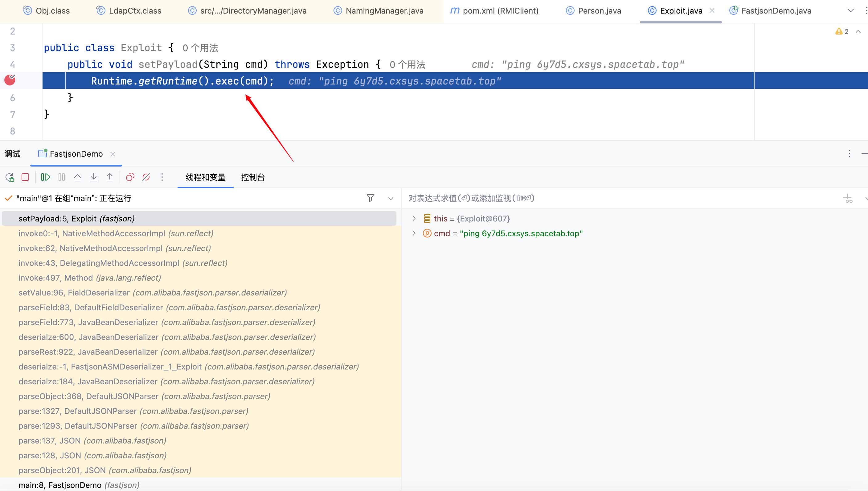Click the warnings indicator showing 2

[842, 31]
